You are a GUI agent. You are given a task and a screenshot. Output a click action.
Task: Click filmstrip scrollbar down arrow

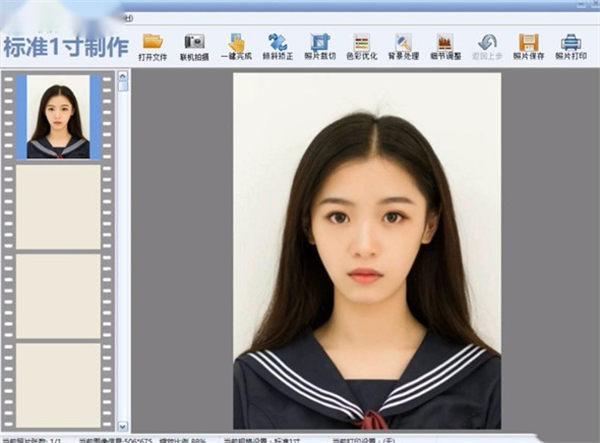coord(123,426)
